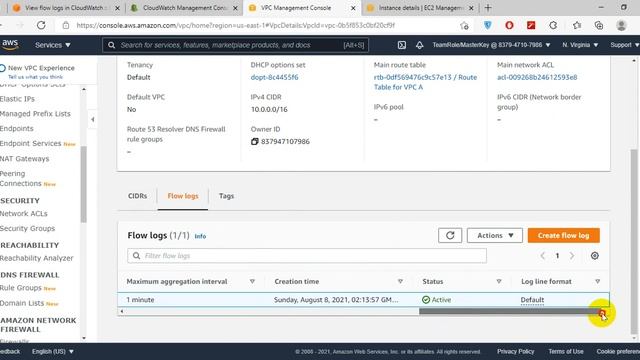Open the red square extension icon

(x=531, y=25)
